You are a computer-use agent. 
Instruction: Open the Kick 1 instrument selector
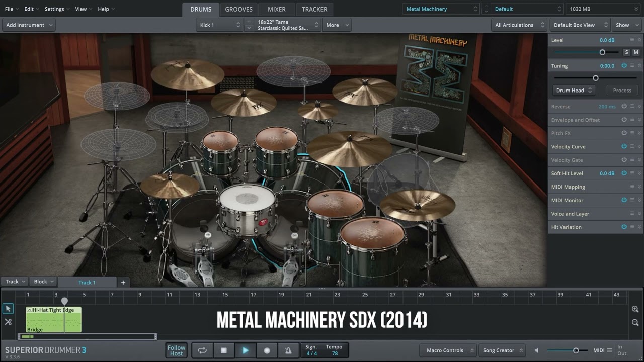[220, 25]
